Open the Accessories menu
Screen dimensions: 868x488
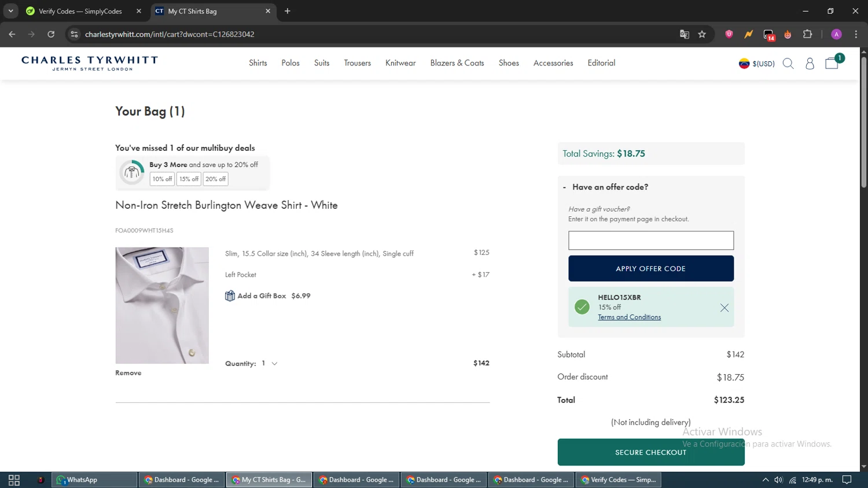pyautogui.click(x=553, y=63)
